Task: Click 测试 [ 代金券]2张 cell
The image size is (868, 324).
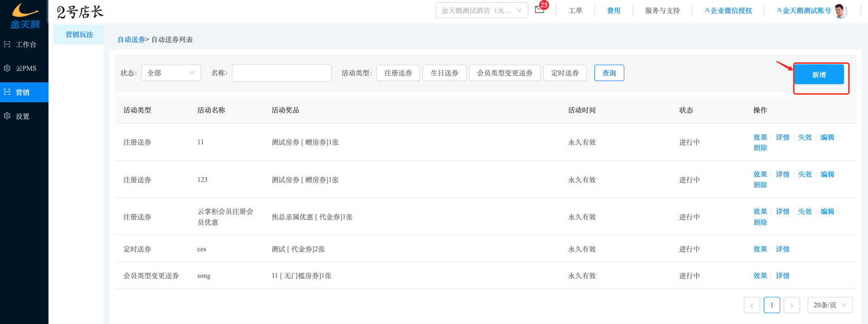Action: coord(298,249)
